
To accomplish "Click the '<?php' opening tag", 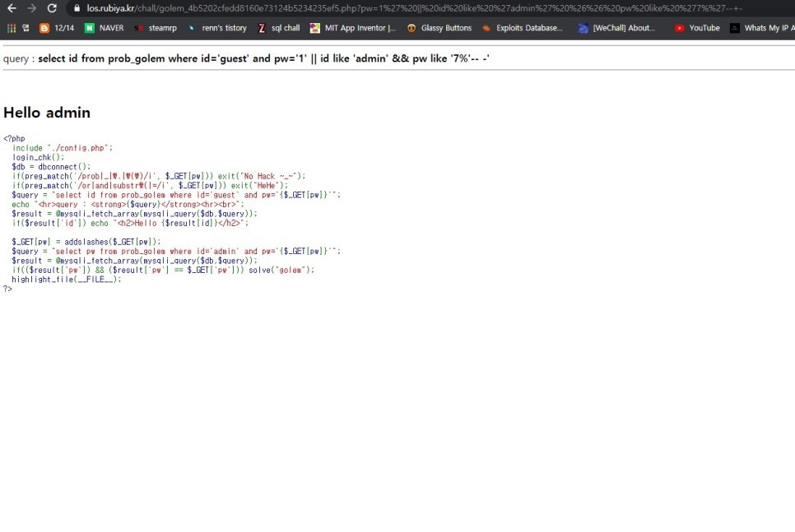I will tap(14, 138).
